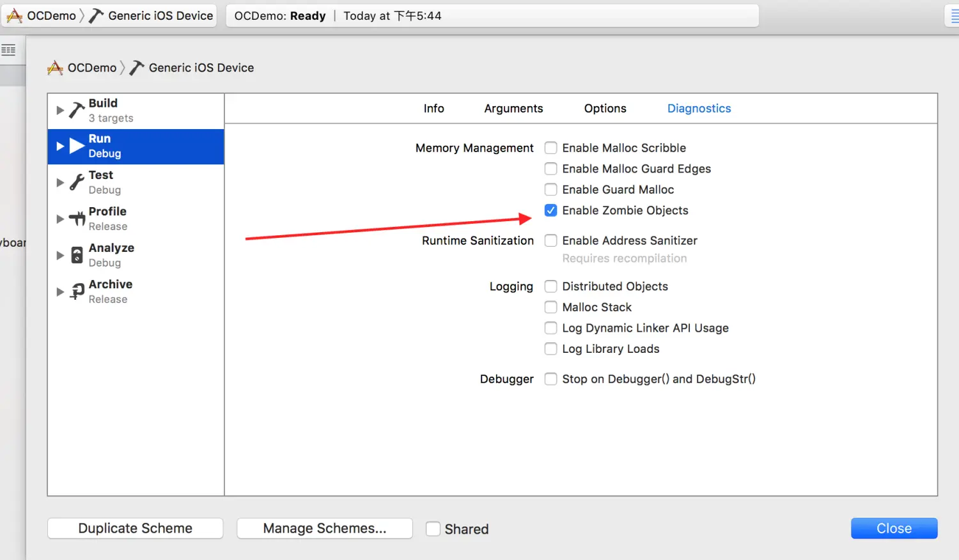
Task: Switch to the Info tab
Action: 433,109
